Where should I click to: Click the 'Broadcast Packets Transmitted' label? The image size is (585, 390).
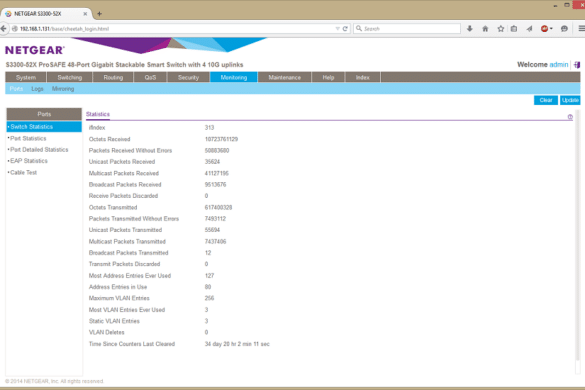(128, 253)
